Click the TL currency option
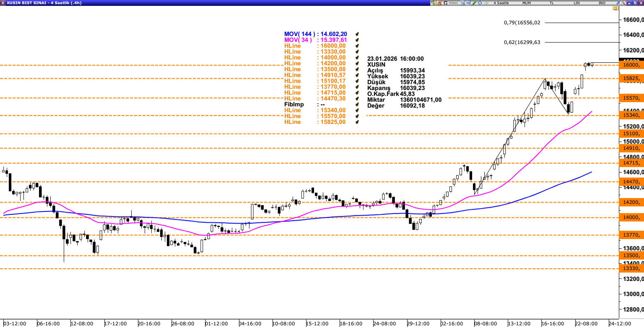 click(x=551, y=3)
